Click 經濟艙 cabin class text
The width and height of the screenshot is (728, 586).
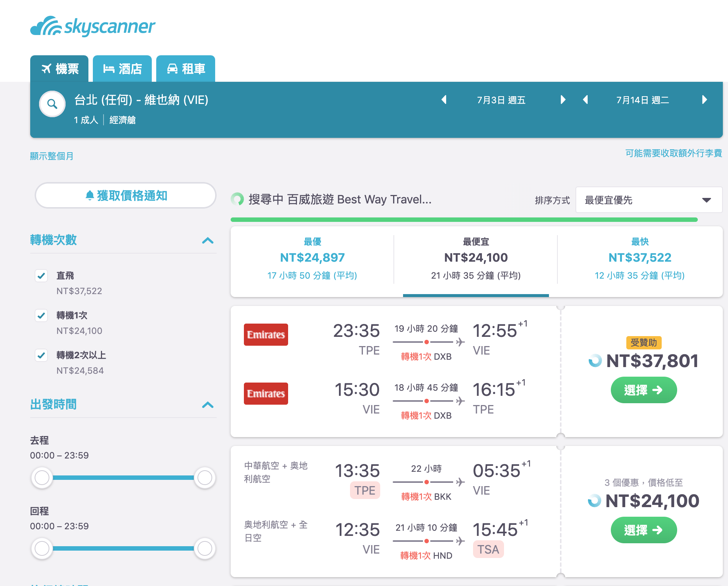pyautogui.click(x=122, y=120)
